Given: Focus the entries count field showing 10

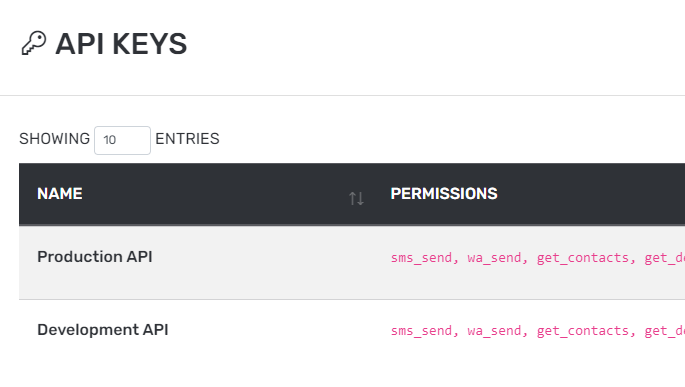Looking at the screenshot, I should tap(122, 140).
